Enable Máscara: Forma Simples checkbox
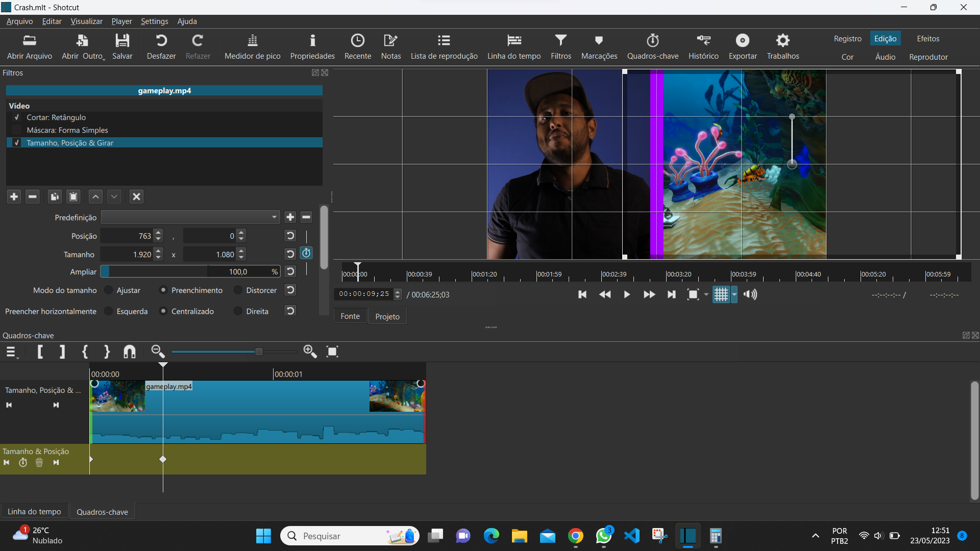Image resolution: width=980 pixels, height=551 pixels. pyautogui.click(x=17, y=130)
